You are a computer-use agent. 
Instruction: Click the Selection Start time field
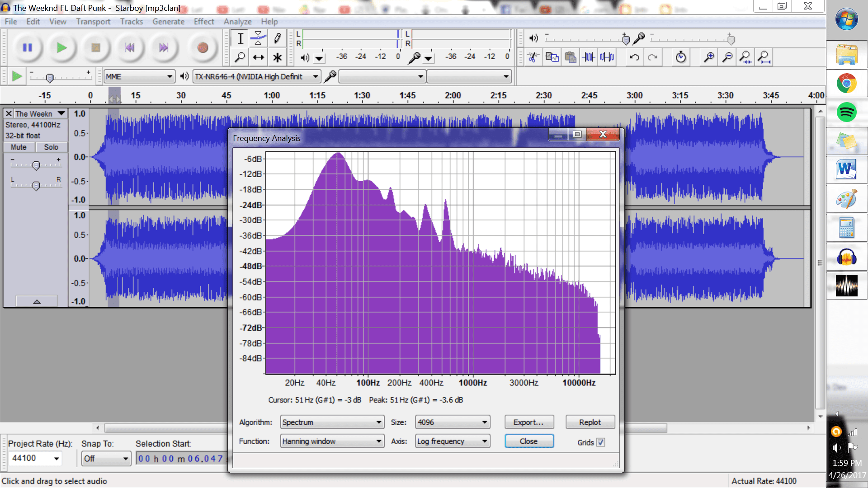click(181, 459)
